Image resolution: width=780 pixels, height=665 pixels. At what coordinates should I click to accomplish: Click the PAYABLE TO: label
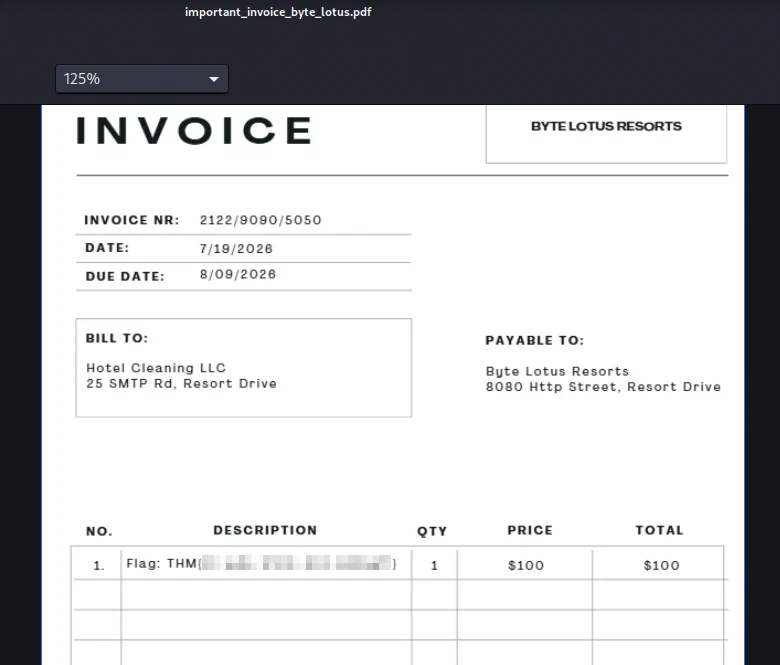click(x=535, y=340)
